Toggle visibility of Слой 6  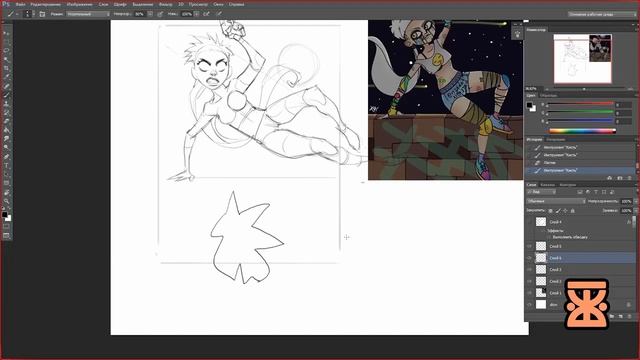tap(529, 258)
